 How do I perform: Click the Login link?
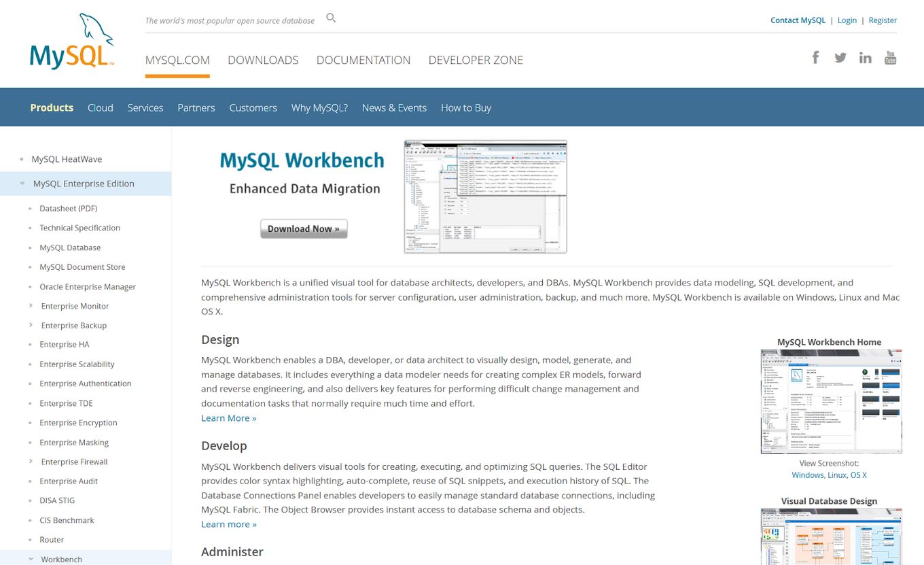(847, 20)
